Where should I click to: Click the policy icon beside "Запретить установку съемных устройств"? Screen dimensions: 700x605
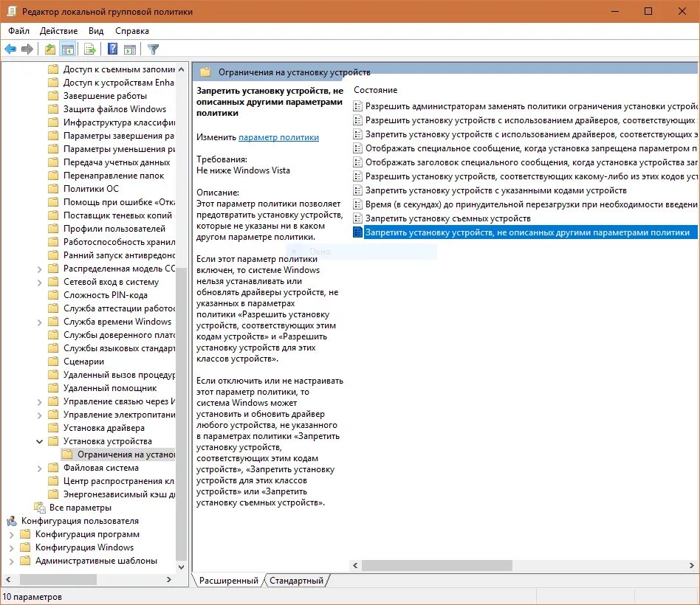[357, 218]
